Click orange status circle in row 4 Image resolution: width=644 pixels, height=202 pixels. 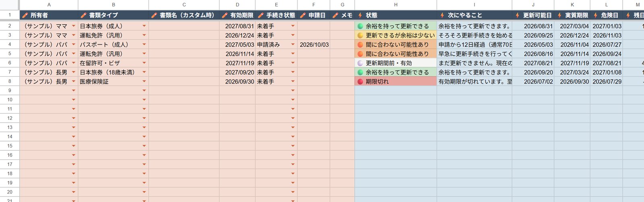360,45
